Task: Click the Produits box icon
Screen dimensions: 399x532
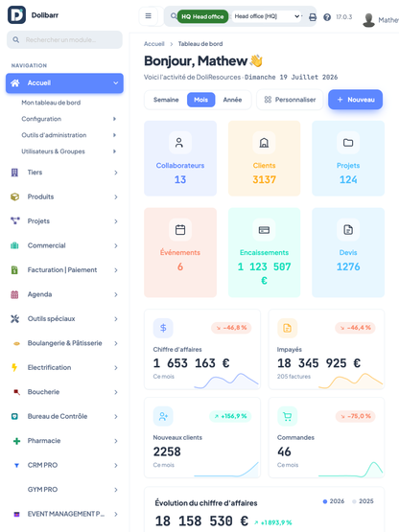Action: point(14,197)
